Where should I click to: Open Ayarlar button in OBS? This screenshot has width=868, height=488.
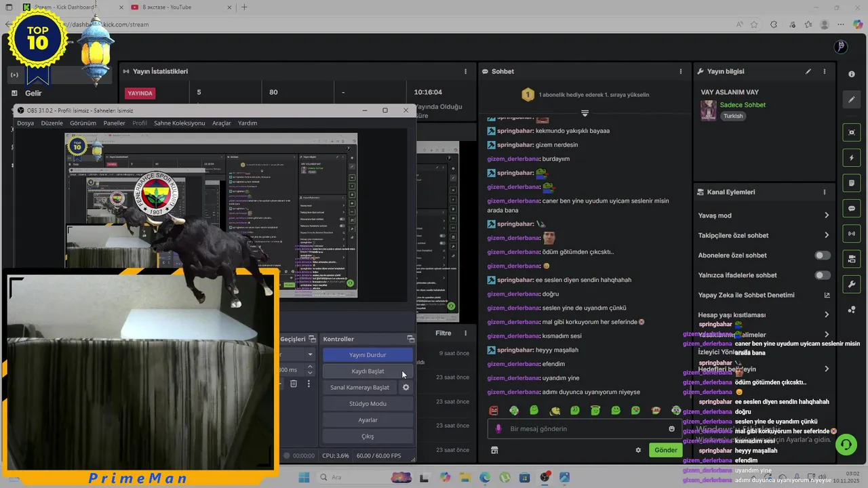click(x=368, y=420)
